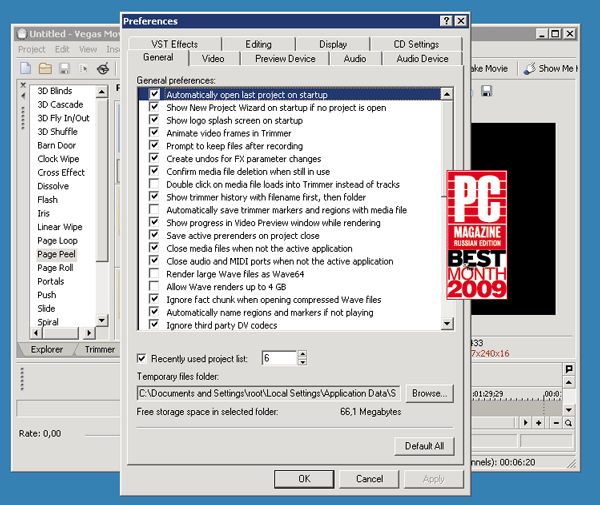Click the Preferences help question mark icon
Viewport: 600px width, 505px height.
pyautogui.click(x=444, y=21)
